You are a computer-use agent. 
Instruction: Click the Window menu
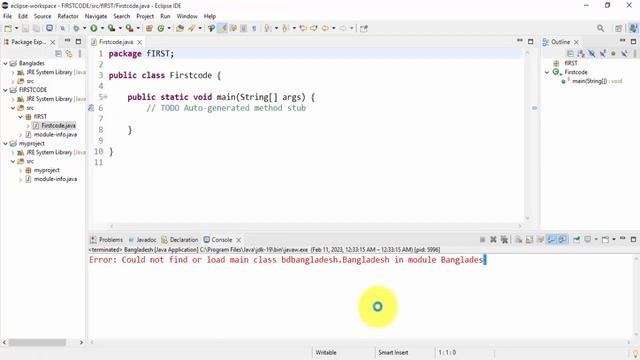(x=187, y=16)
